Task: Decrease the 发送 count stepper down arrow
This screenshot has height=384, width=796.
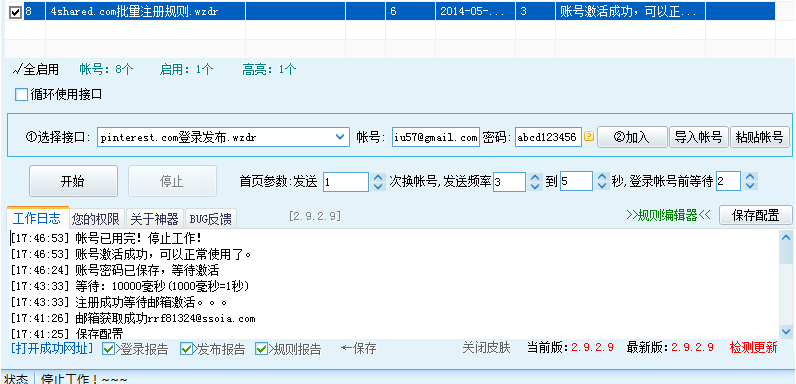Action: pos(378,186)
